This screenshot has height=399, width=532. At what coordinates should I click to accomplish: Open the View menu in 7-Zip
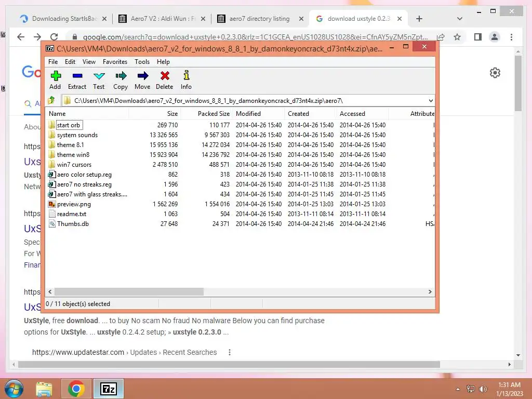click(x=89, y=62)
